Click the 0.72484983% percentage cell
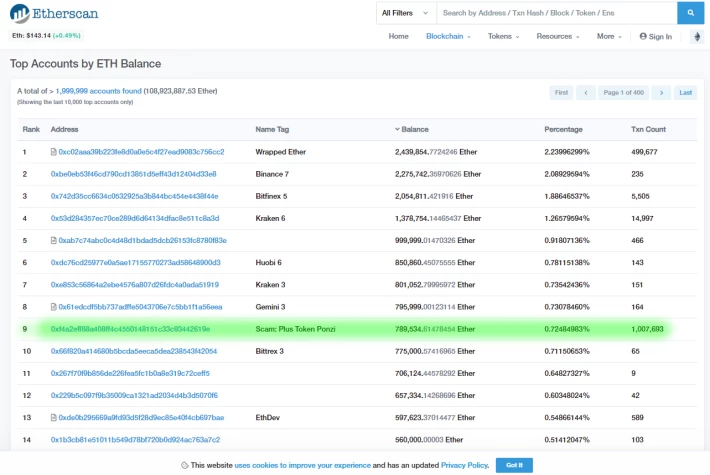This screenshot has width=710, height=475. (567, 329)
